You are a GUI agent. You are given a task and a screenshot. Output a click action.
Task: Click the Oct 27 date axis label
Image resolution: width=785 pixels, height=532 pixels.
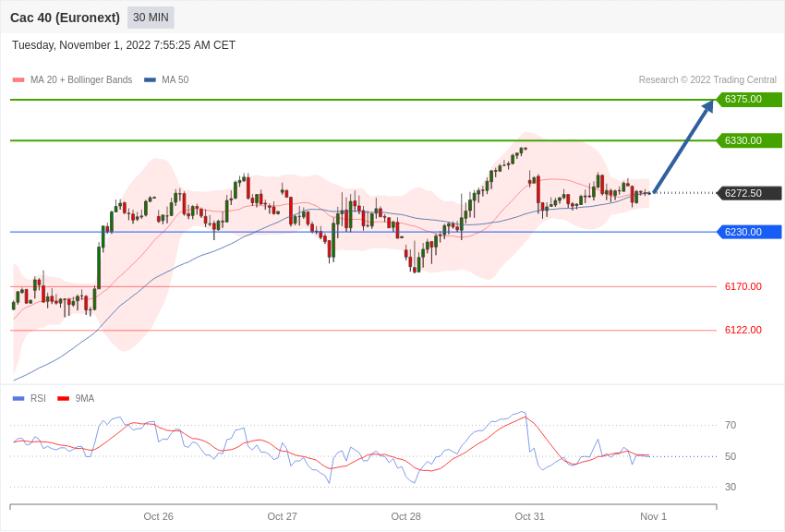pyautogui.click(x=282, y=516)
